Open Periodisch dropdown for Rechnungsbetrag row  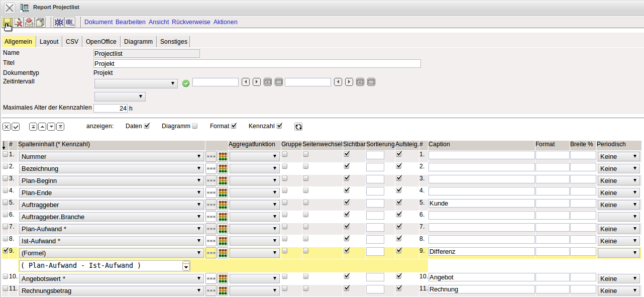tap(618, 291)
